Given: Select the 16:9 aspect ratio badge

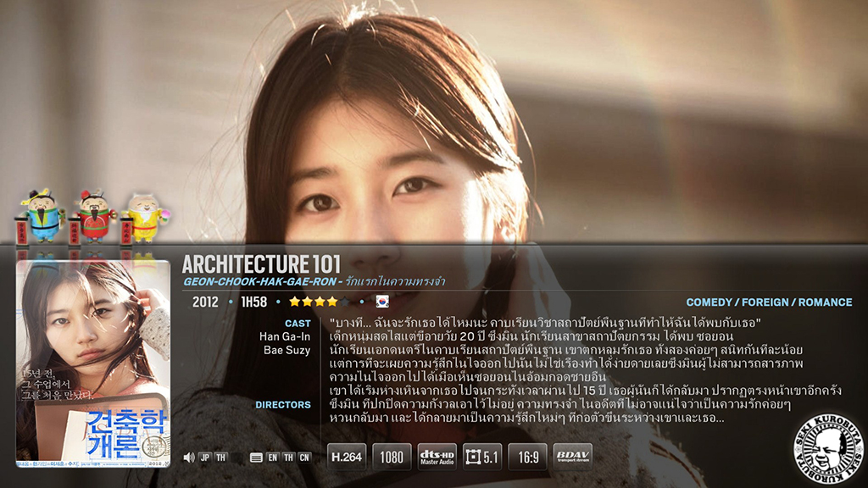Looking at the screenshot, I should click(528, 457).
